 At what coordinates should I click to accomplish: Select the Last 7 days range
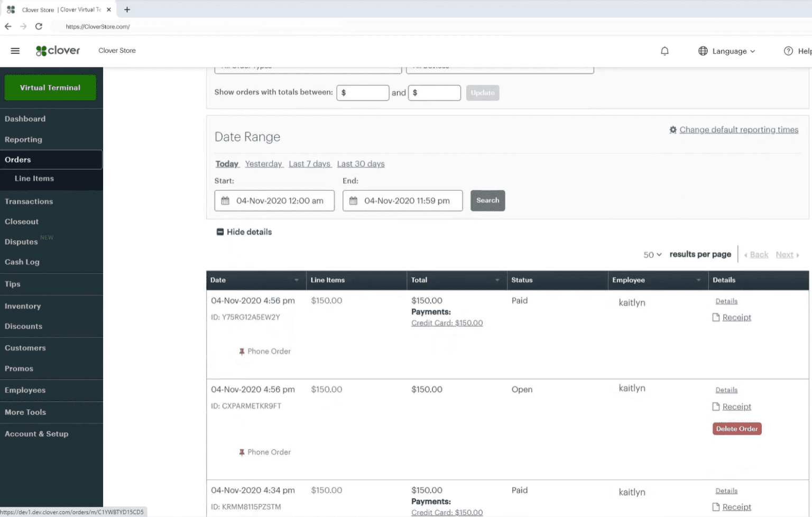(310, 164)
